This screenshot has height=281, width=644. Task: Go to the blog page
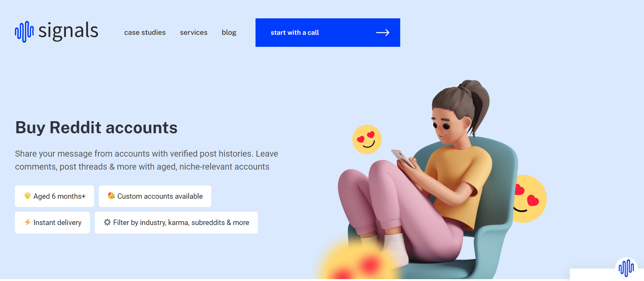pos(229,33)
